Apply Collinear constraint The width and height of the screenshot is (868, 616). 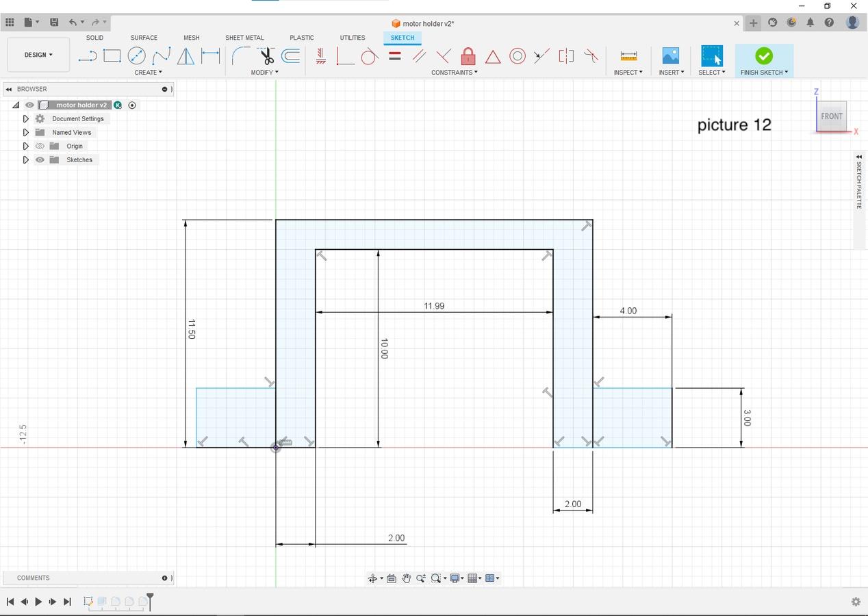(x=541, y=56)
